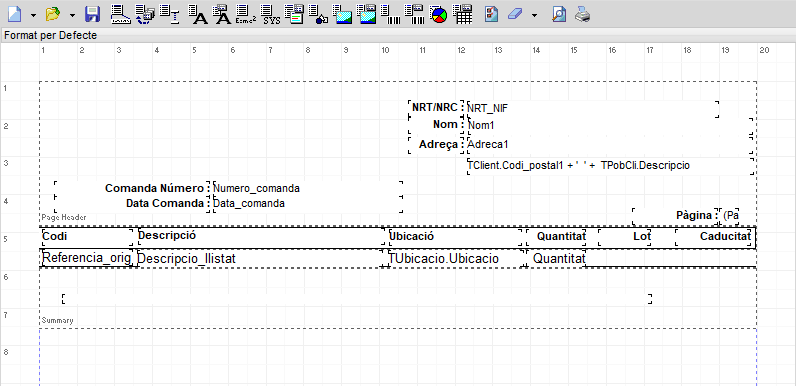Select the Caducitat column header

pos(713,237)
